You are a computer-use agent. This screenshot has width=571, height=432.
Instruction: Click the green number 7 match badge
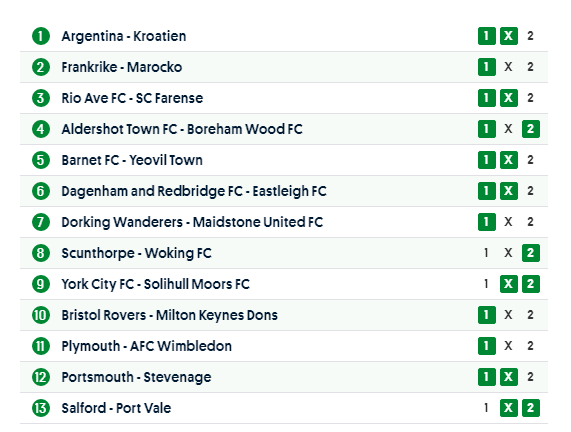click(x=41, y=222)
